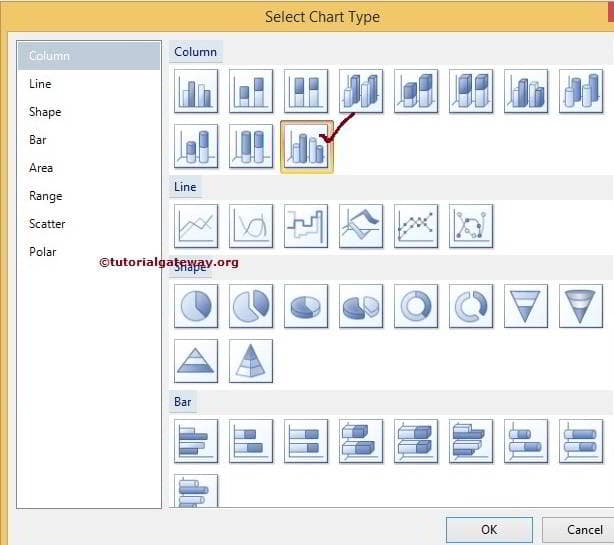614x545 pixels.
Task: Pick the Smooth Line with Markers icon
Action: (x=471, y=226)
